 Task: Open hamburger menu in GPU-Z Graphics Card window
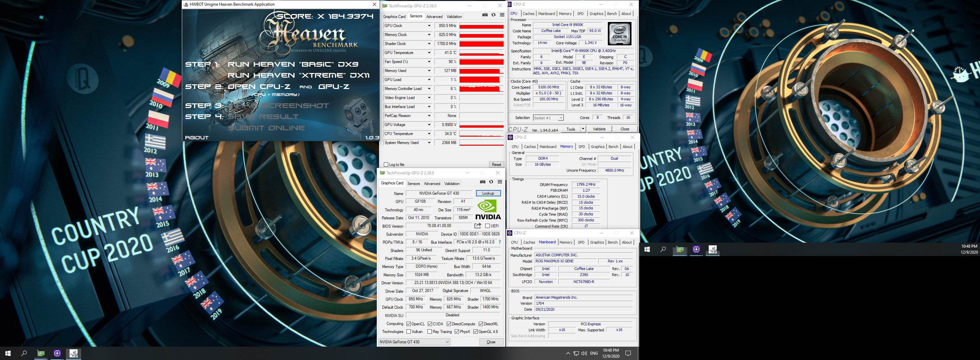(x=500, y=182)
